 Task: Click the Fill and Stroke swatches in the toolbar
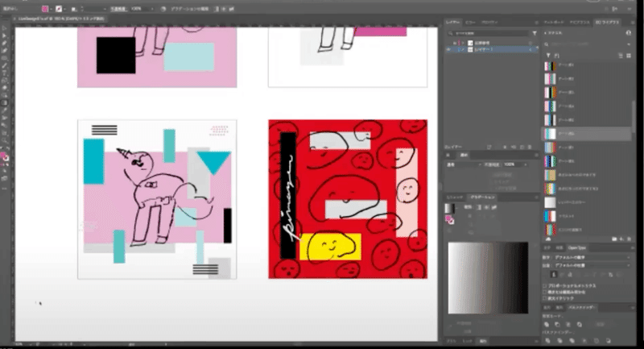coord(4,156)
